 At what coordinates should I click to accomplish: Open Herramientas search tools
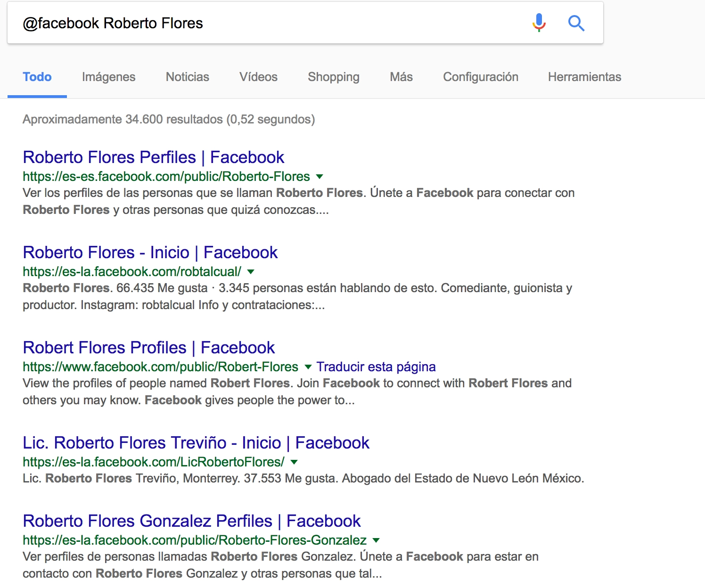584,77
